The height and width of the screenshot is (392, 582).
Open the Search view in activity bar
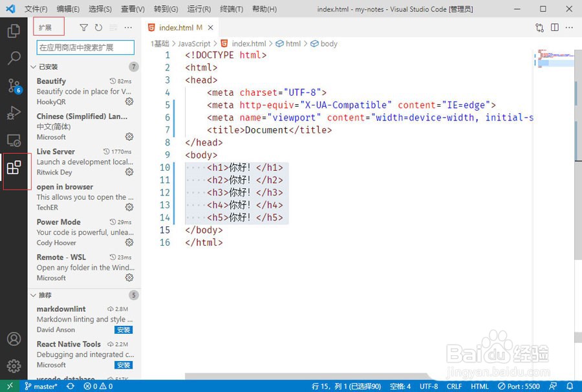(14, 58)
